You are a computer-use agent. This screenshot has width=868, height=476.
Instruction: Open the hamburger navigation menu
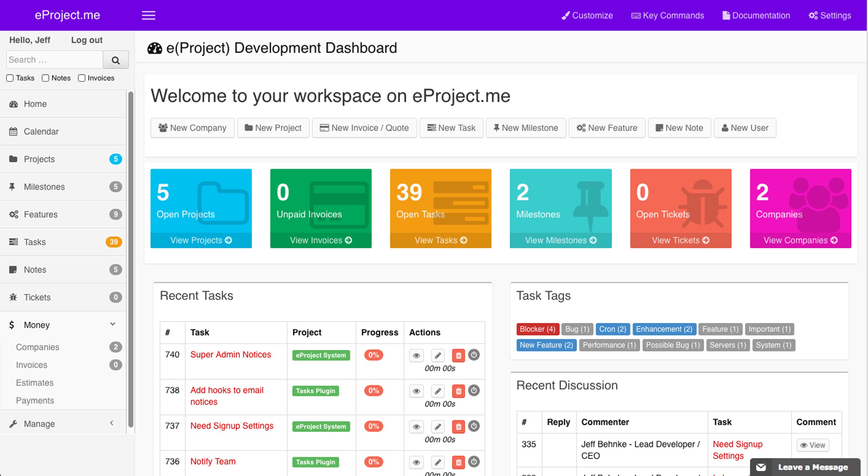tap(148, 15)
